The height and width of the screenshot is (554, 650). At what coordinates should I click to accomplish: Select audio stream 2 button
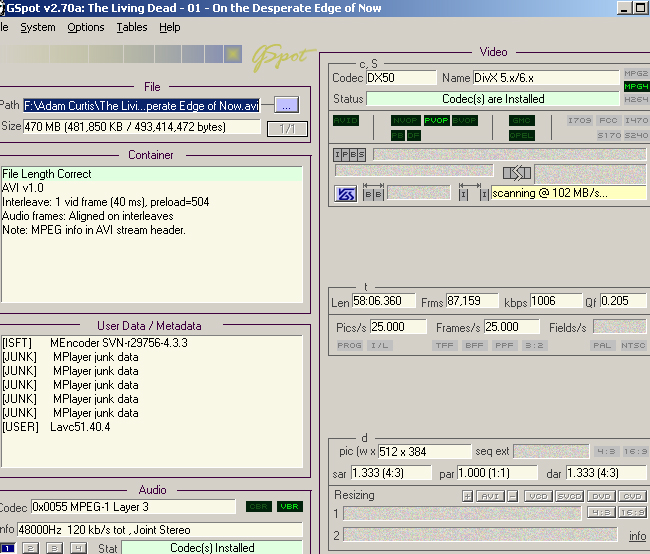click(30, 547)
